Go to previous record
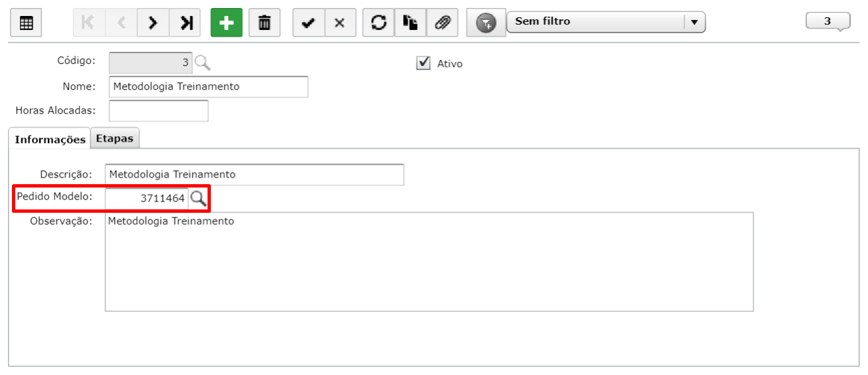 click(121, 23)
